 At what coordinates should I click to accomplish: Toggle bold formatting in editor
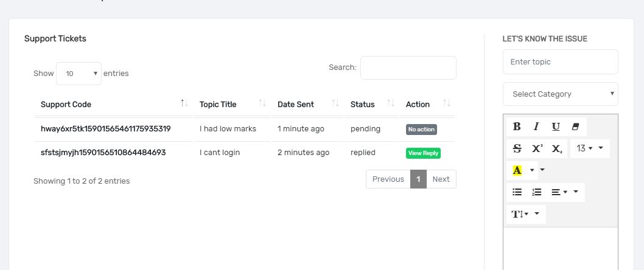point(517,126)
